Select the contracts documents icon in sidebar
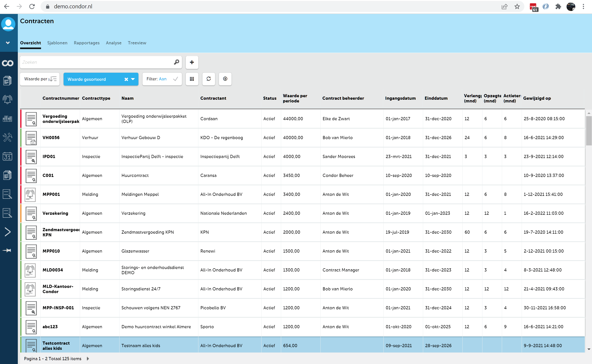This screenshot has height=364, width=592. (7, 80)
